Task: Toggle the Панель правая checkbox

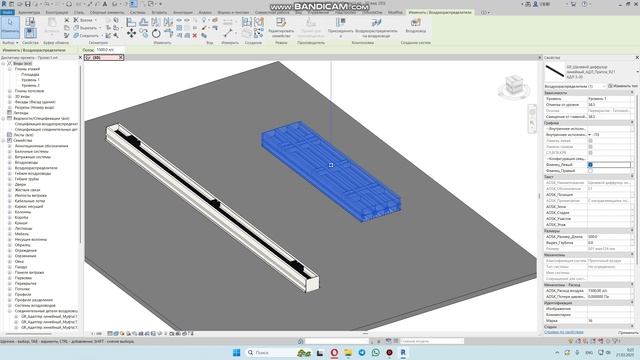Action: 590,147
